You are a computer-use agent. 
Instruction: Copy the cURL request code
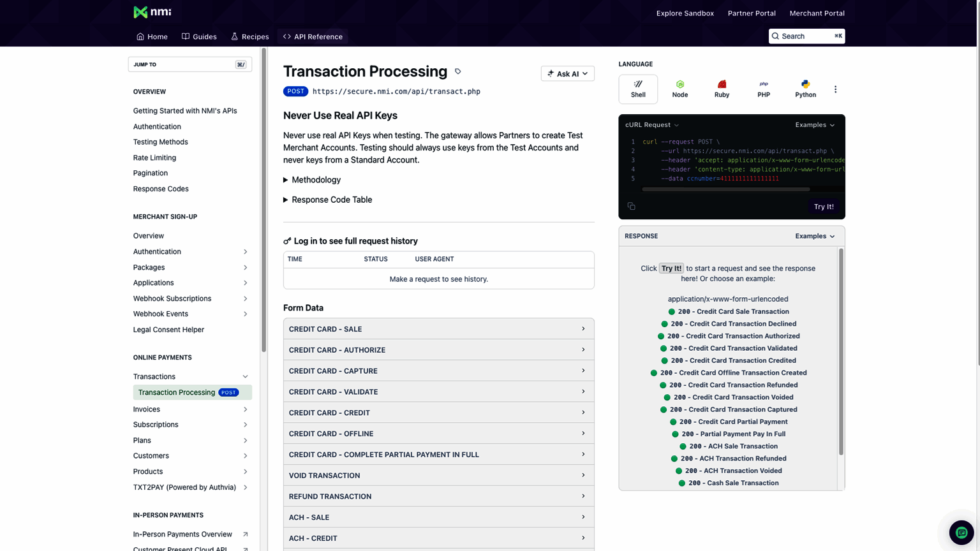(631, 206)
